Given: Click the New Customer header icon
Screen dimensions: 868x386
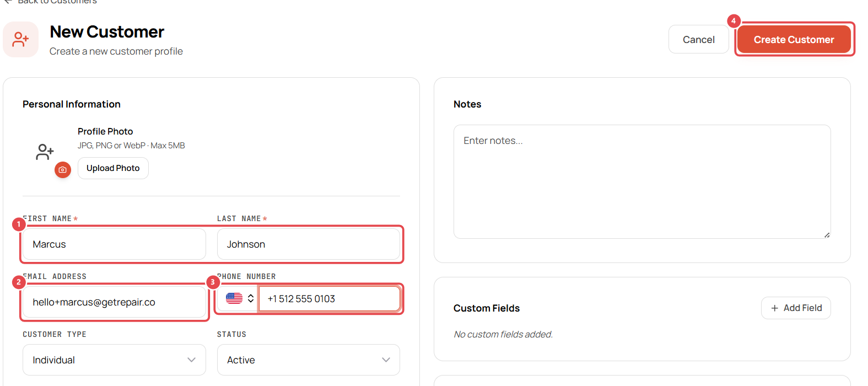Looking at the screenshot, I should click(21, 40).
